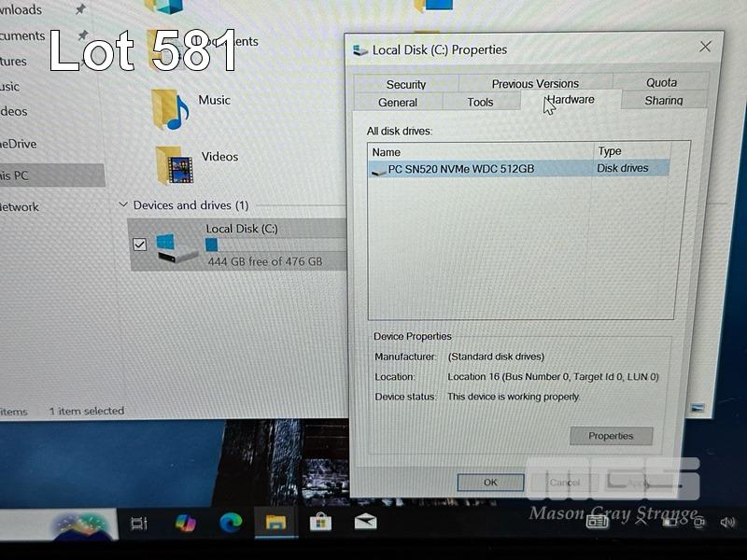Viewport: 747px width, 560px height.
Task: Select This PC in navigation pane
Action: 51,175
